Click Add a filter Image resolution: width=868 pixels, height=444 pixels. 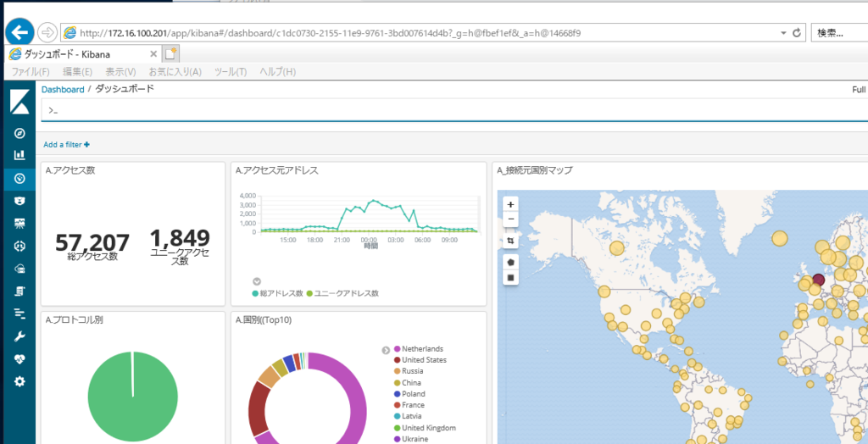[x=66, y=145]
